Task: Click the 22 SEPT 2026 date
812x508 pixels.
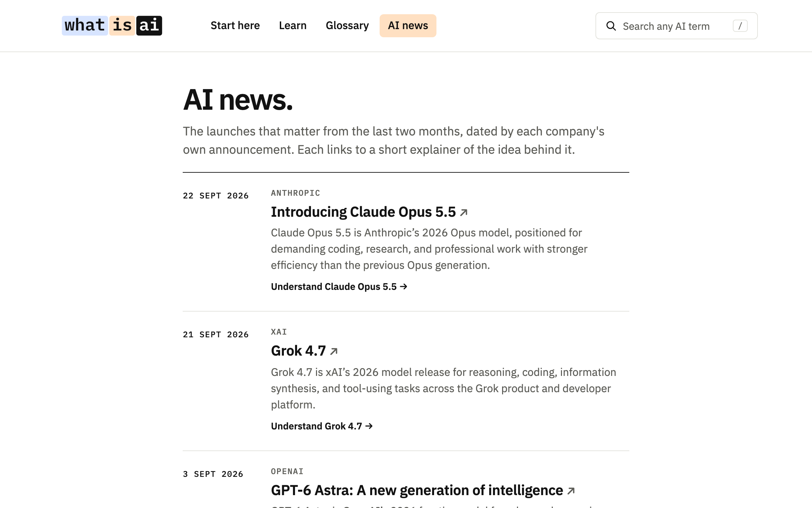Action: click(216, 196)
